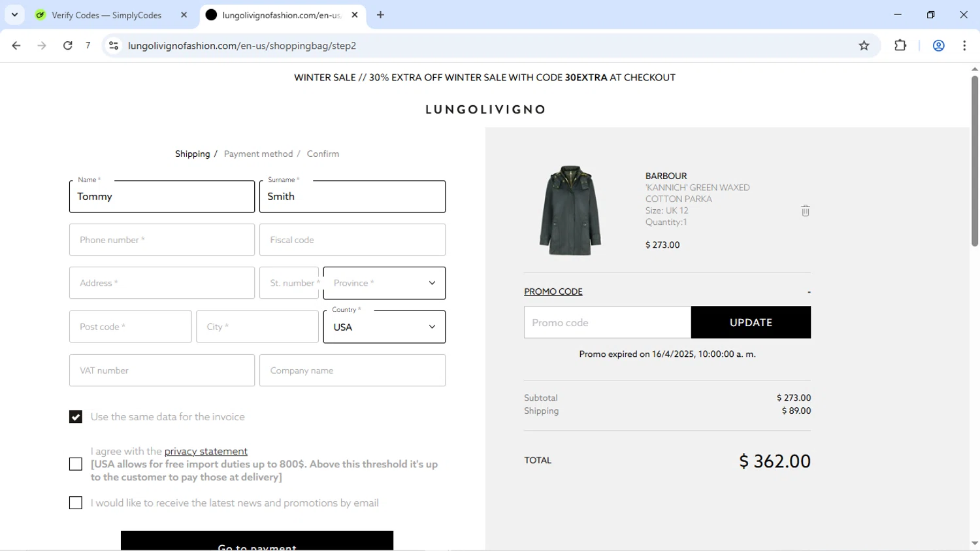
Task: Delete the Barbour parka with the trash icon
Action: tap(805, 210)
